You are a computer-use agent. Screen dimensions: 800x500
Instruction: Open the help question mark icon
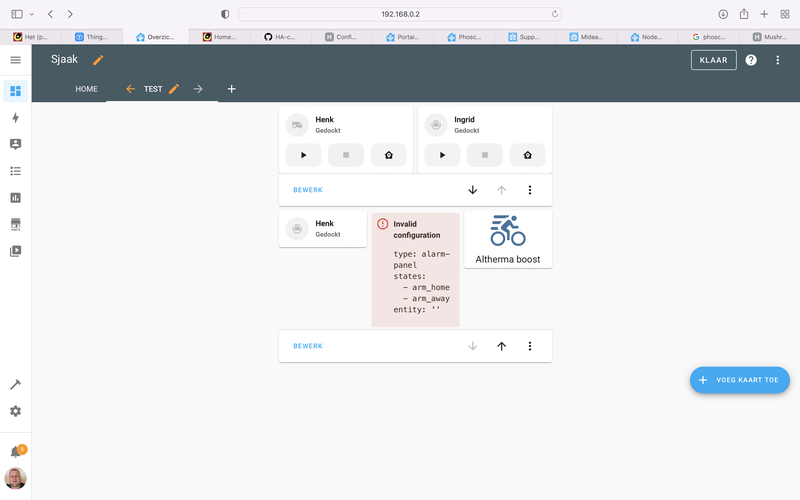[x=751, y=60]
